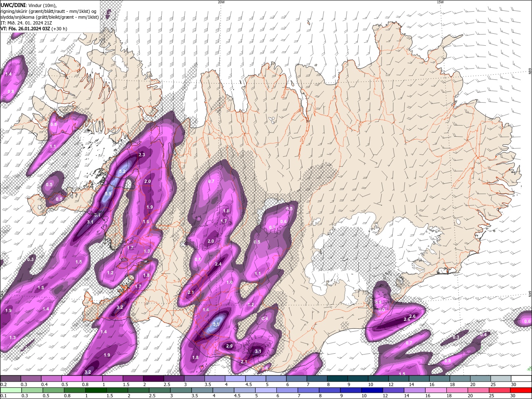532x399 pixels.
Task: Click the '0.1' label on the rain legend
Action: point(3,396)
